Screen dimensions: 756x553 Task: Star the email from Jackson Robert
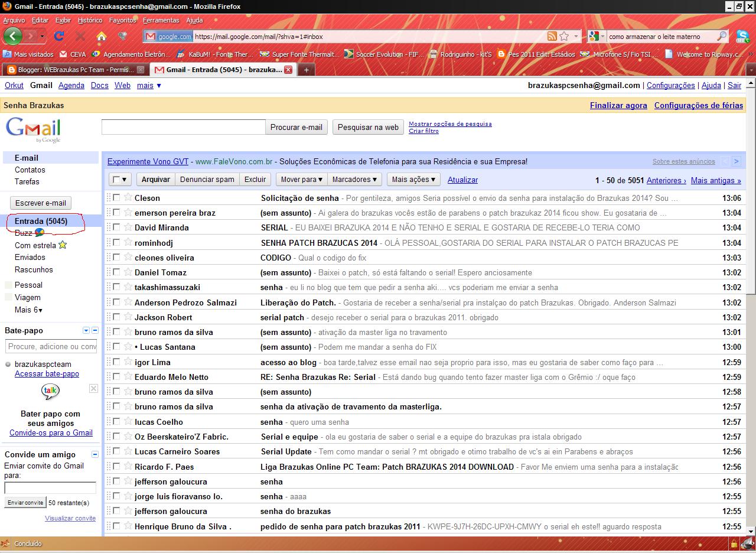tap(128, 317)
